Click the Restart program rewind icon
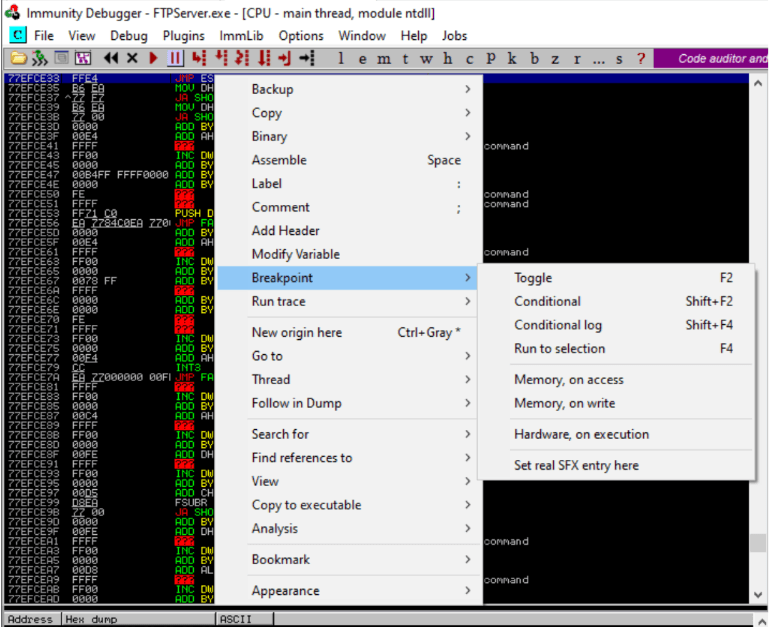This screenshot has height=627, width=772. pyautogui.click(x=111, y=58)
